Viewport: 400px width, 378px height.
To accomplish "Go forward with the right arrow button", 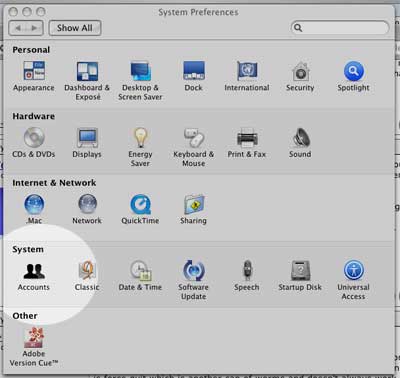I will pyautogui.click(x=34, y=28).
